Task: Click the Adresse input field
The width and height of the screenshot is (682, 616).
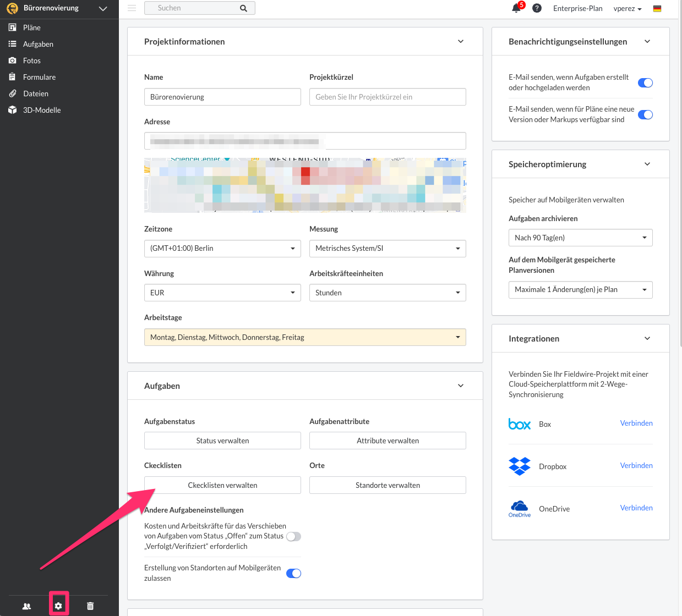Action: pyautogui.click(x=305, y=141)
